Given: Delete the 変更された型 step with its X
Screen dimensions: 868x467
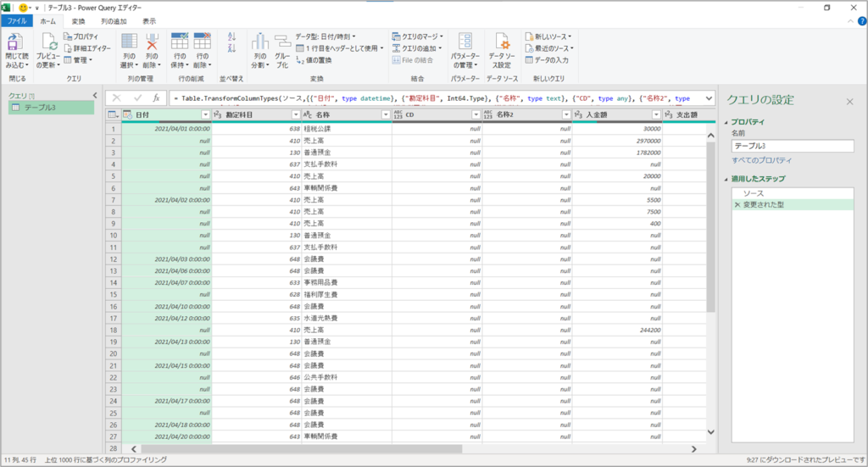Looking at the screenshot, I should click(737, 205).
